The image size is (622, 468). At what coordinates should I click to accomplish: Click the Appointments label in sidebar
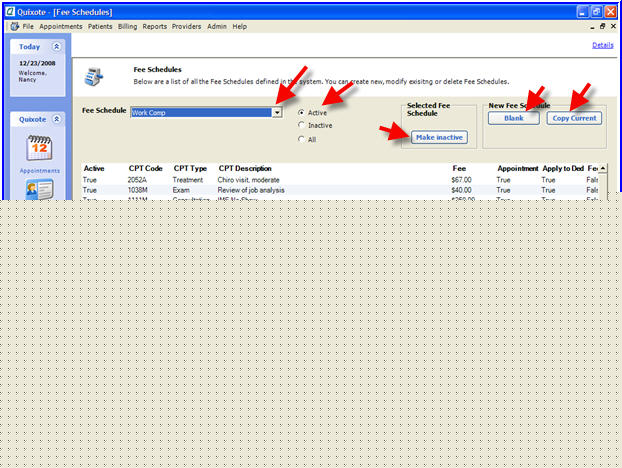(40, 171)
